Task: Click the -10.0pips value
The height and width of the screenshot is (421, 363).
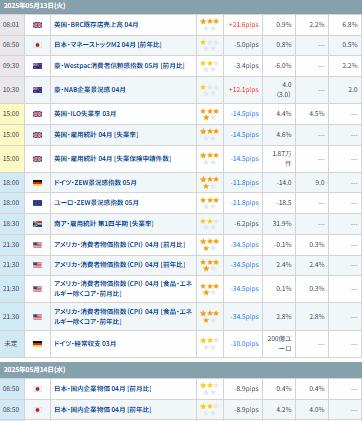Action: pos(245,344)
